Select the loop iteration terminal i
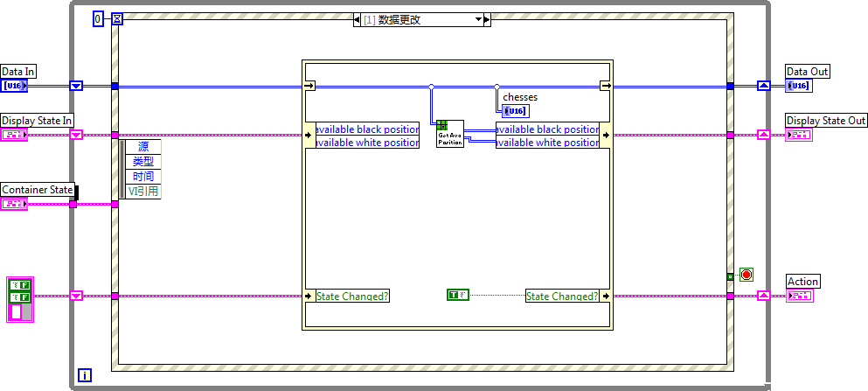This screenshot has height=391, width=868. click(x=84, y=374)
